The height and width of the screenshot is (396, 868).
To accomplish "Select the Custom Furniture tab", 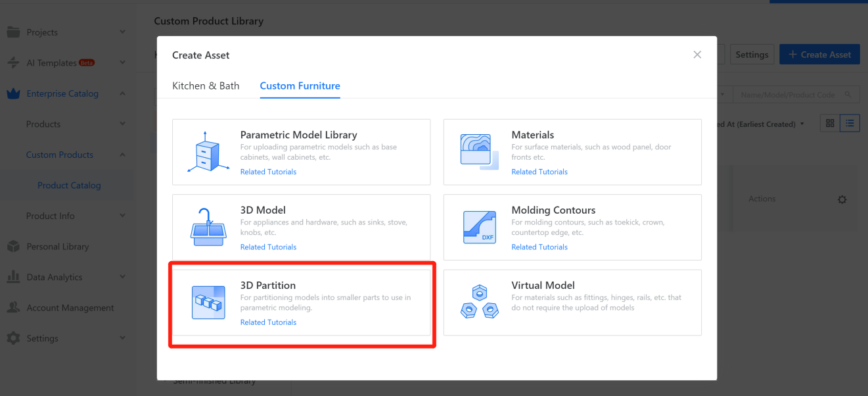I will (x=300, y=86).
